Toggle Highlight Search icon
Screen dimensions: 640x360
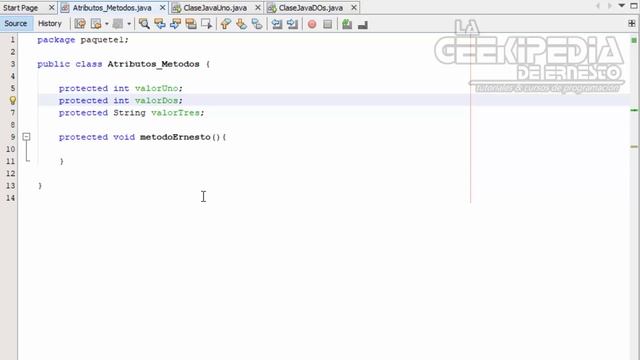[x=191, y=24]
